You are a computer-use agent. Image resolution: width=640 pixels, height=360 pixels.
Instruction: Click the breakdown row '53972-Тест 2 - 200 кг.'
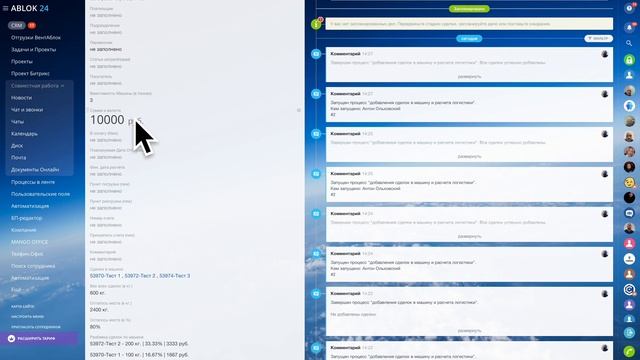pos(139,344)
